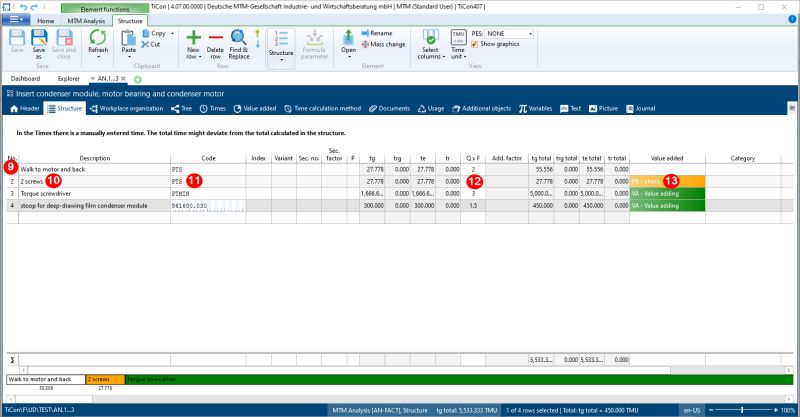Viewport: 800px width, 417px height.
Task: Paste from clipboard
Action: [x=129, y=41]
